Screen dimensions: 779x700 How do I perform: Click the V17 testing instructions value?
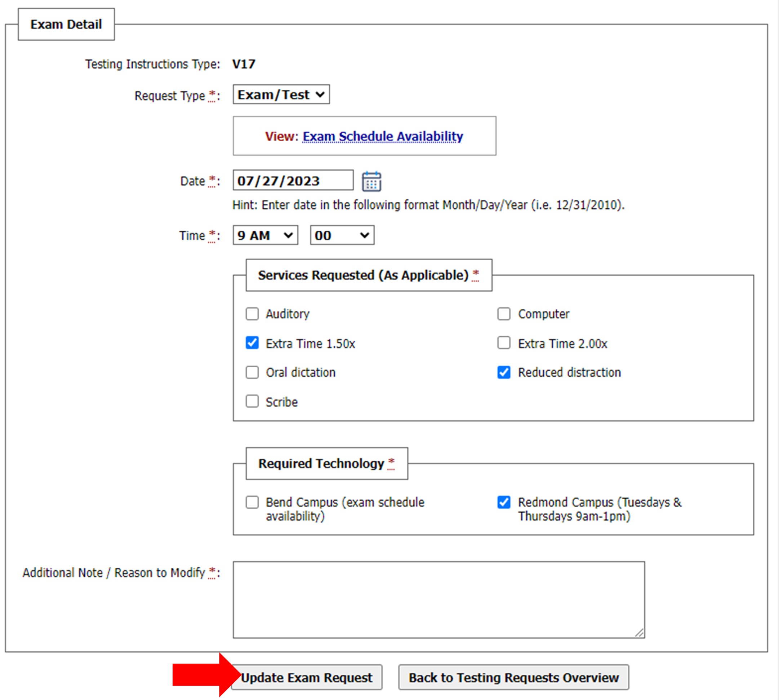point(244,64)
